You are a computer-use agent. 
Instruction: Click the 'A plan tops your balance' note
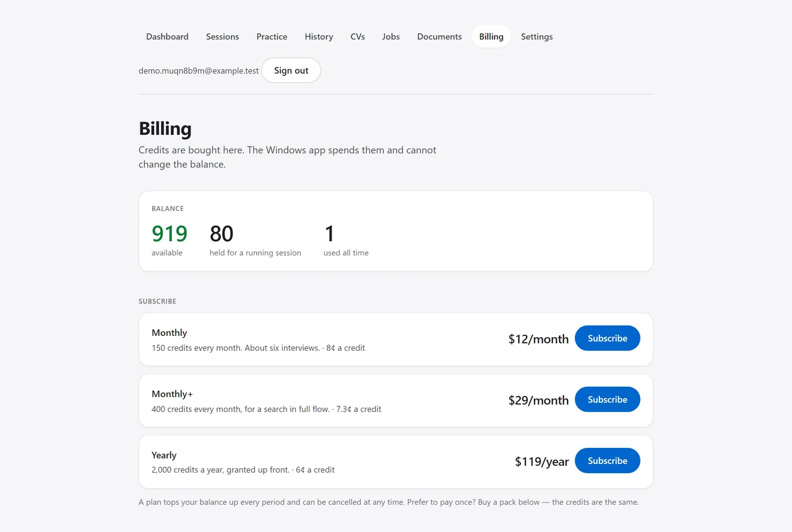coord(389,502)
